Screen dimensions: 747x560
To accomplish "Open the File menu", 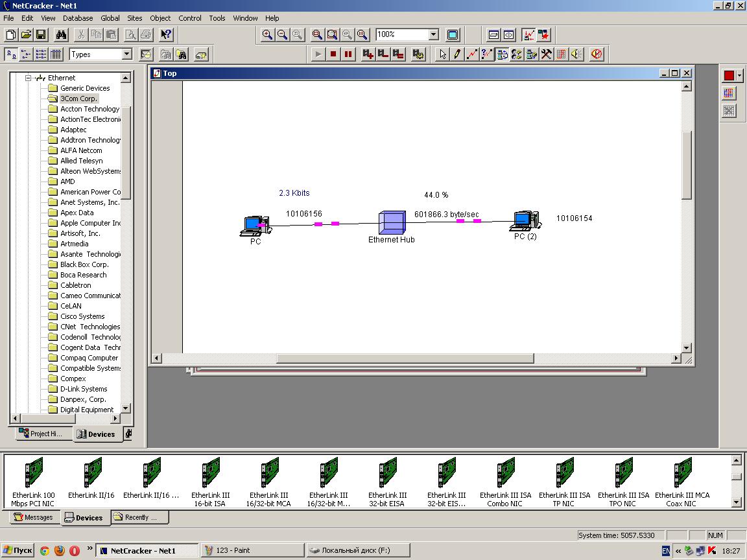I will tap(8, 18).
